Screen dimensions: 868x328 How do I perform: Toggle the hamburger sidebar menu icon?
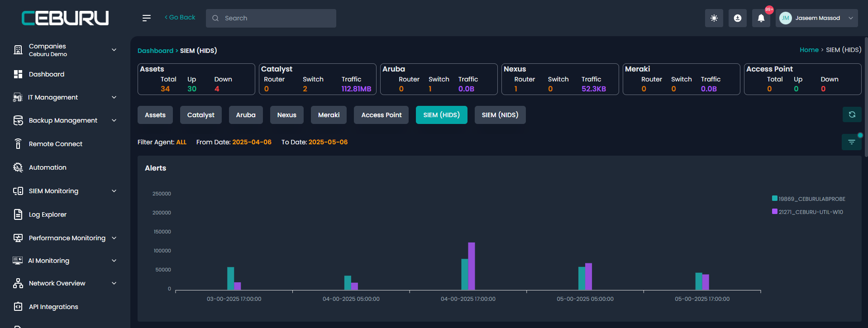(146, 18)
